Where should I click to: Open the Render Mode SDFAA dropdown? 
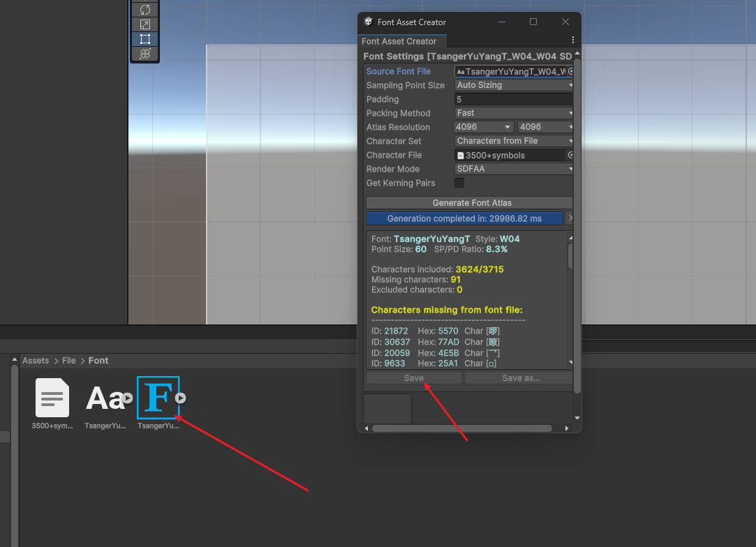[513, 168]
